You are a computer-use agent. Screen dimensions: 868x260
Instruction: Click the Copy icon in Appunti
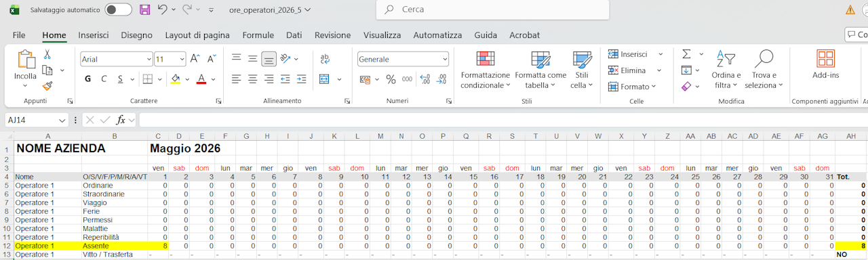pyautogui.click(x=47, y=70)
